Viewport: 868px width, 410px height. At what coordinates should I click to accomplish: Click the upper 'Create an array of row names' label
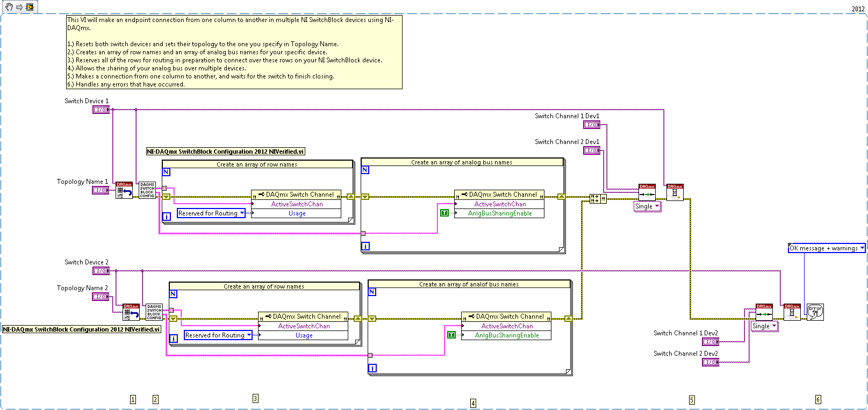(x=257, y=164)
